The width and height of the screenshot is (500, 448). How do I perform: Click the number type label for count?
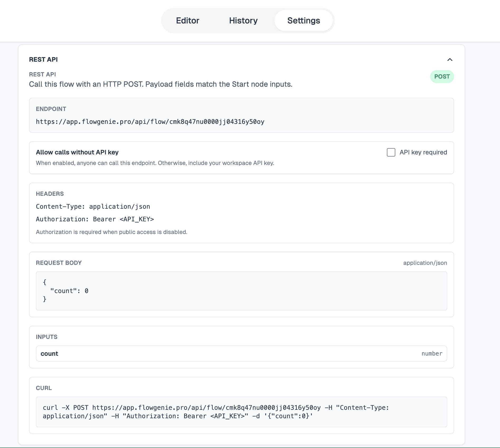[x=432, y=353]
